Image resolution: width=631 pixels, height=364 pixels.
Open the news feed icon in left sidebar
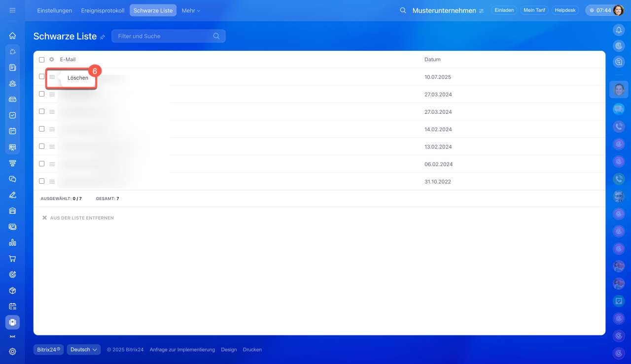coord(12,67)
